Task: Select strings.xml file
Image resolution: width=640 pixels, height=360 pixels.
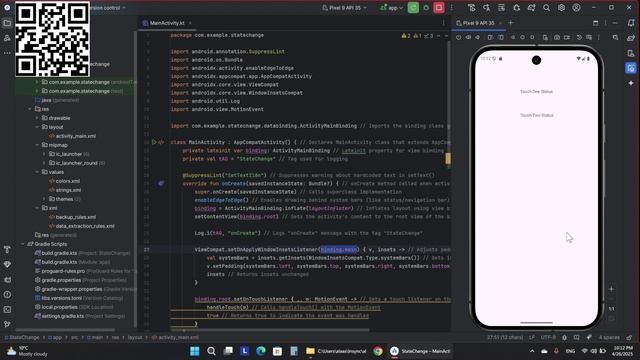Action: 65,190
